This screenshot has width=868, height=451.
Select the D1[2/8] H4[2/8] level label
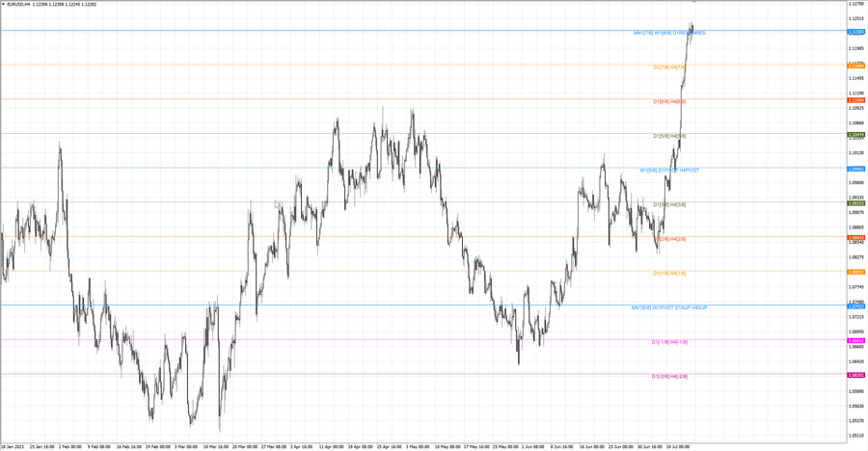(x=669, y=239)
